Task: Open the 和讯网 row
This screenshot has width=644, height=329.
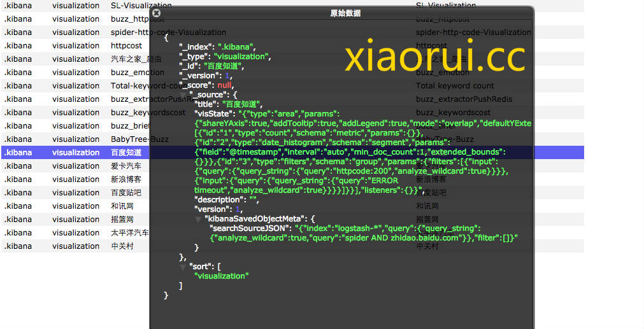Action: [x=76, y=206]
